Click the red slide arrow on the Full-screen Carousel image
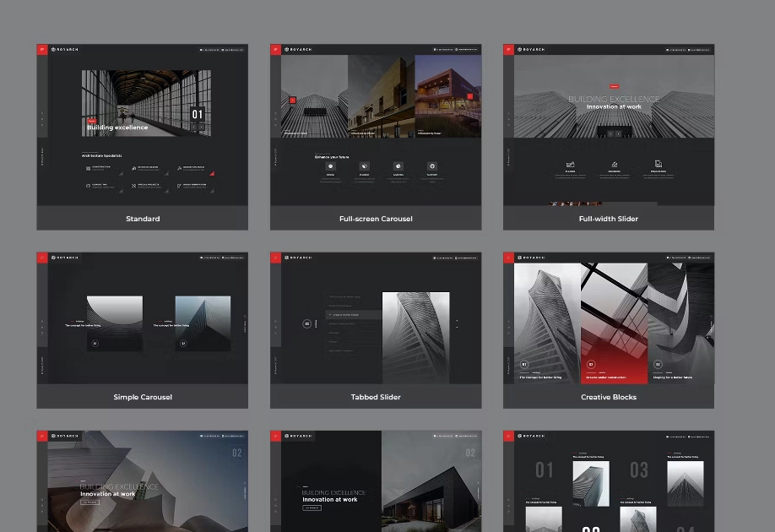775x532 pixels. click(291, 100)
